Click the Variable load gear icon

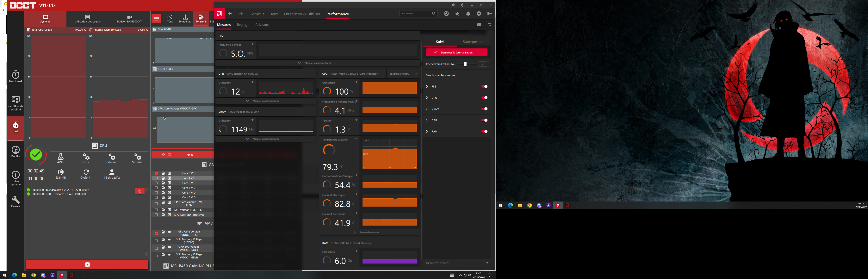[x=138, y=156]
